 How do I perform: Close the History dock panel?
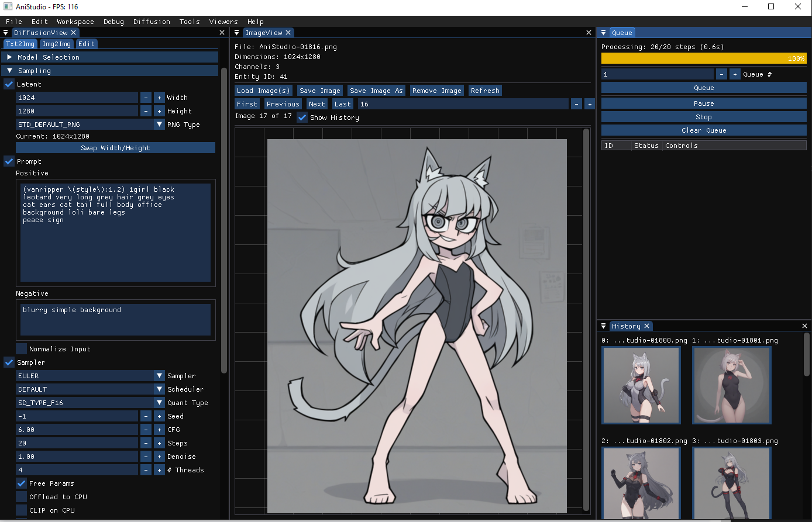point(804,326)
